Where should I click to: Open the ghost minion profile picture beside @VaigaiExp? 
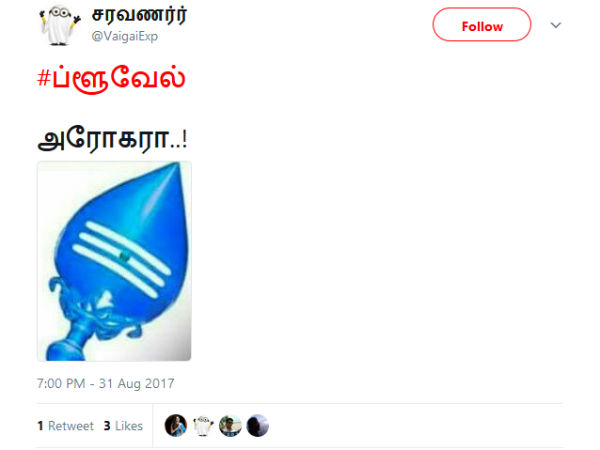60,25
